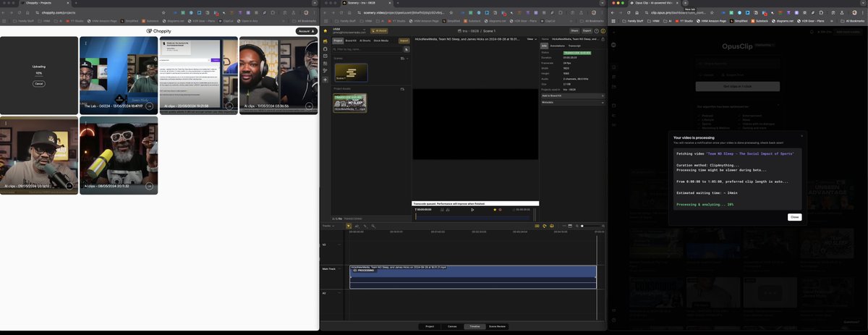This screenshot has width=868, height=335.
Task: Switch to the Transcript tab
Action: click(574, 46)
